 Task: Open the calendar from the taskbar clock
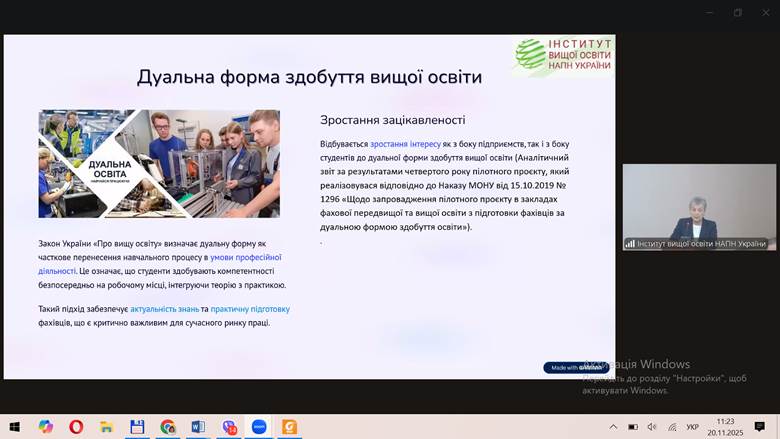pos(725,427)
